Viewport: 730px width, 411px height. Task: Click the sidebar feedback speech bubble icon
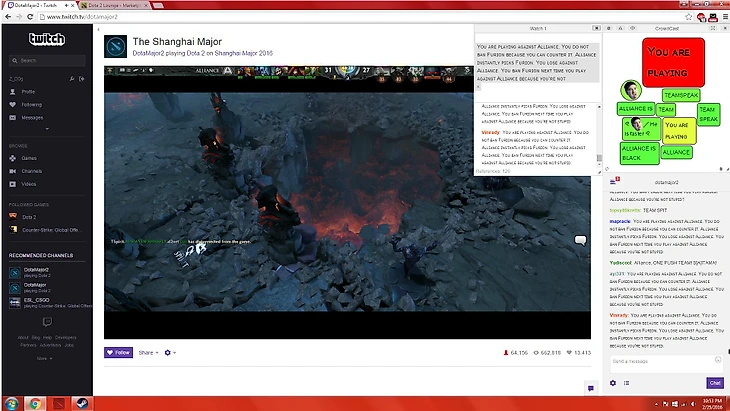47,322
